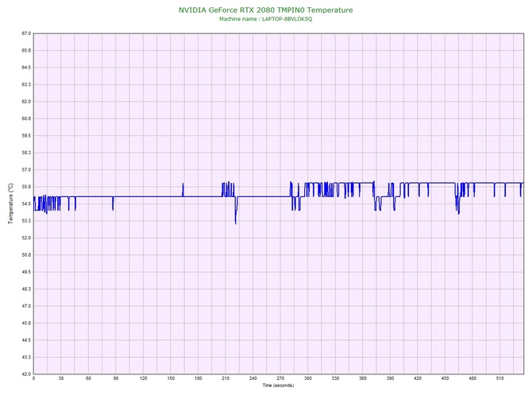532x399 pixels.
Task: Click the NVIDIA GeForce RTX 2080 chart title
Action: [x=266, y=10]
